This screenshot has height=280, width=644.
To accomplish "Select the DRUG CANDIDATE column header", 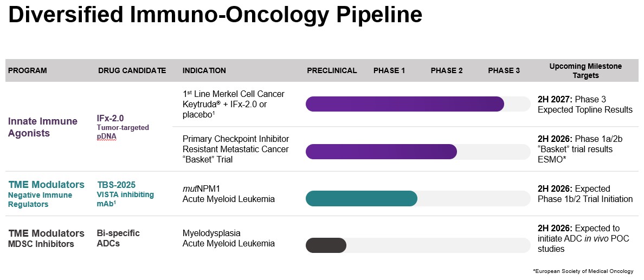I will (132, 70).
